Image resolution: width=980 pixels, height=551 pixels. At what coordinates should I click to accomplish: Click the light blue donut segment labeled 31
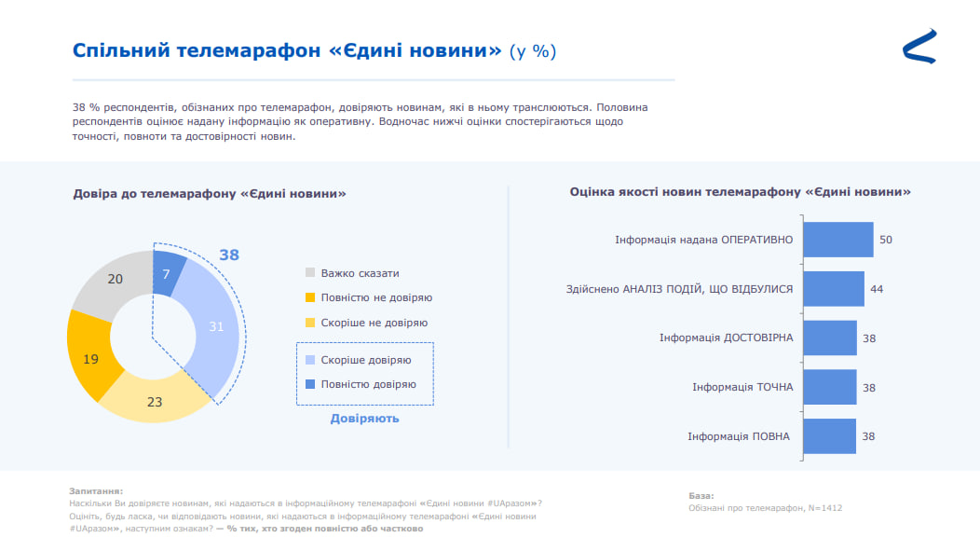click(x=216, y=326)
